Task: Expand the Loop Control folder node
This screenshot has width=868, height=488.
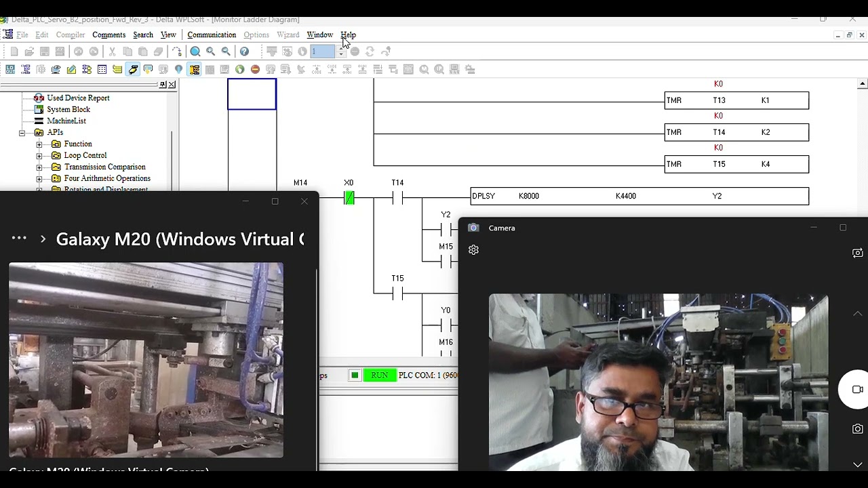Action: [39, 156]
